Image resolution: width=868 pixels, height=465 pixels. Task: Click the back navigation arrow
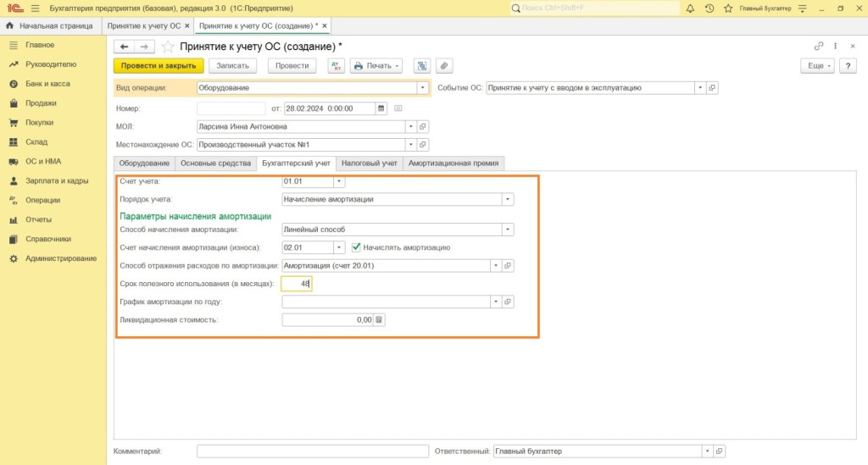[125, 47]
